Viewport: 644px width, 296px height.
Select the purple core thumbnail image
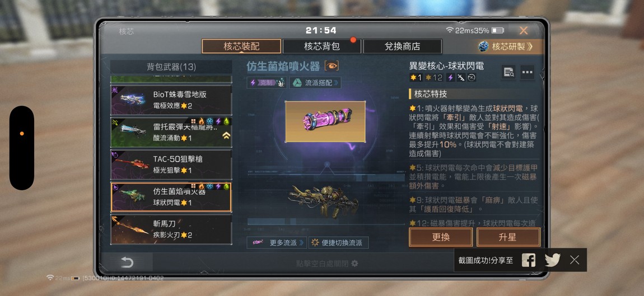pos(325,121)
